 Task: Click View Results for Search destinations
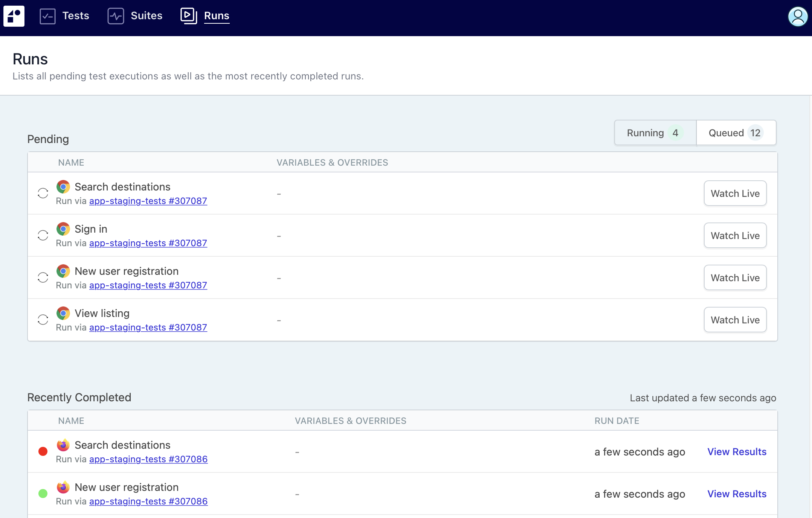[x=737, y=451]
